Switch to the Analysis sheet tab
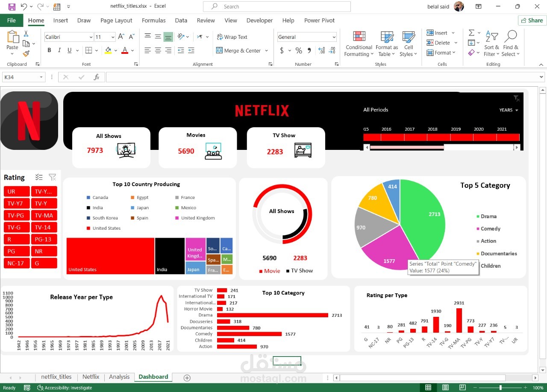 click(x=119, y=377)
